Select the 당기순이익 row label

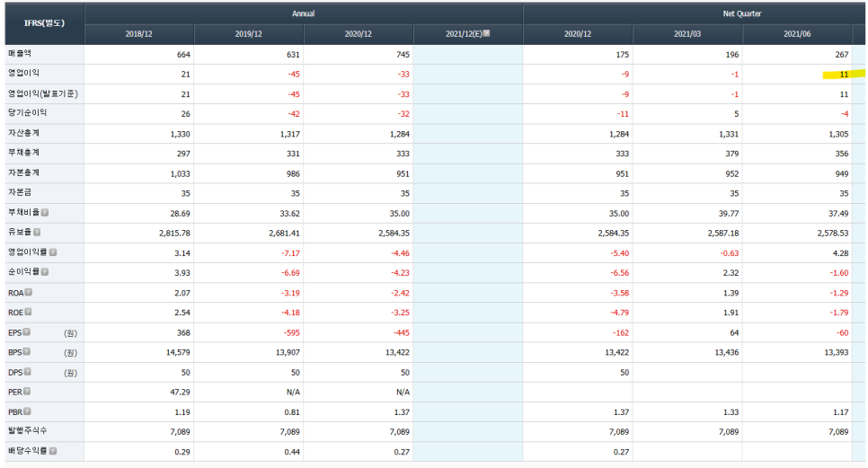28,113
